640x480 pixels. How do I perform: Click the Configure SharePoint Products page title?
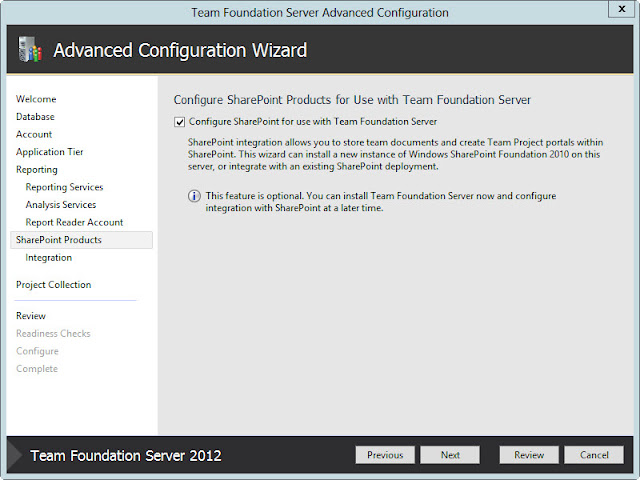click(352, 100)
